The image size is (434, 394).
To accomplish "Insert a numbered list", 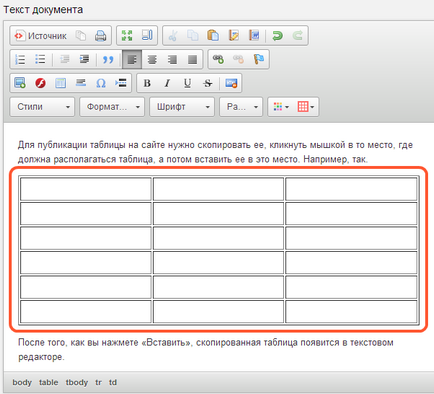I will pyautogui.click(x=20, y=59).
